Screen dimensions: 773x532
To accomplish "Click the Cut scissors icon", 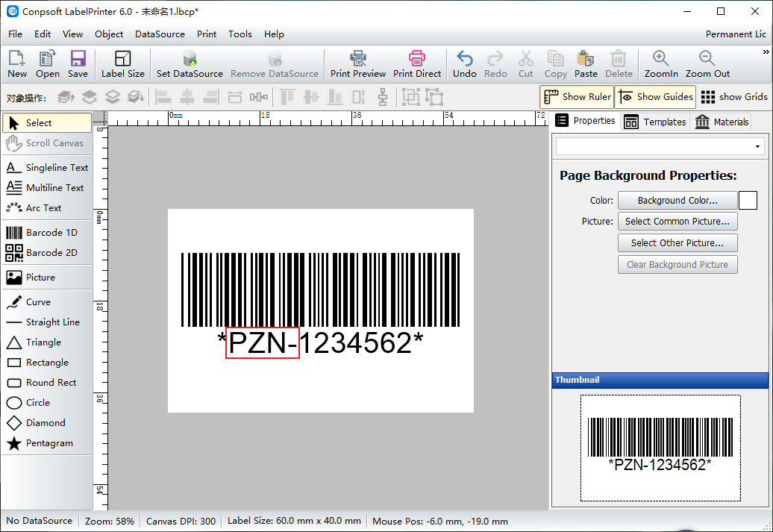I will tap(525, 64).
